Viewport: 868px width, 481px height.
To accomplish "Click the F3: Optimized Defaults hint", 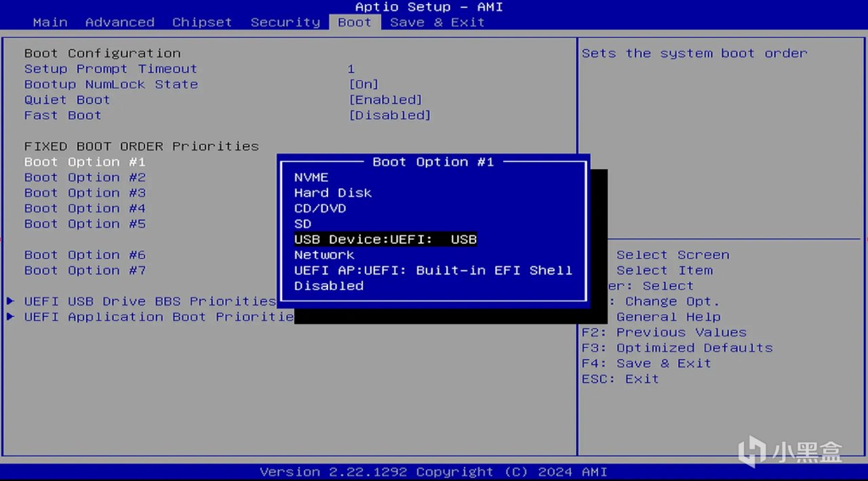I will 677,348.
